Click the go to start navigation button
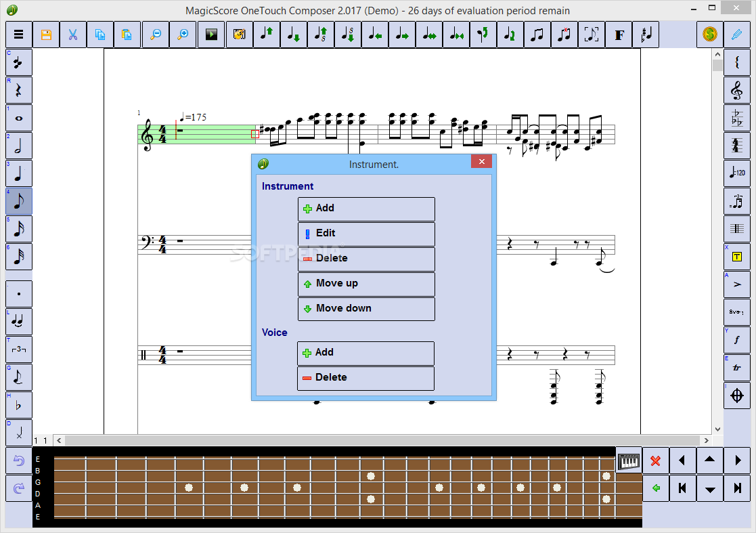756x533 pixels. click(x=682, y=488)
